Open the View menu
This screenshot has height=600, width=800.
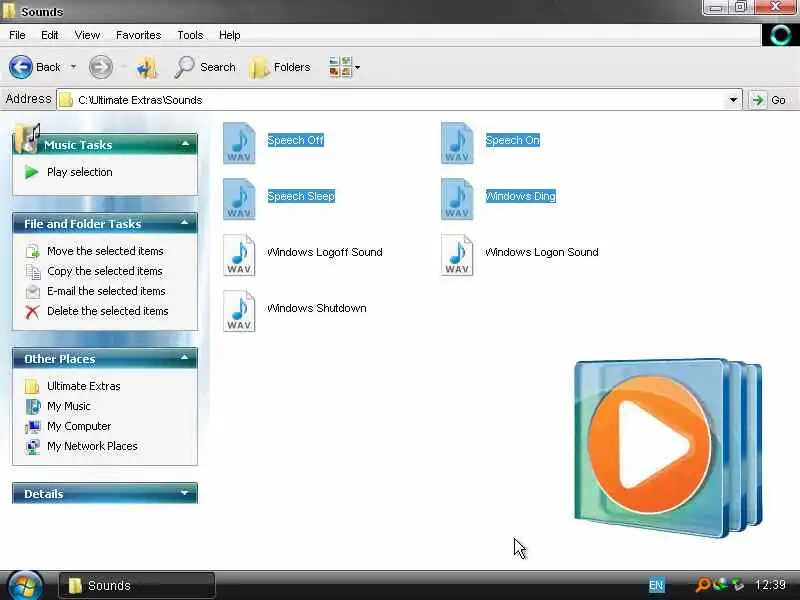[87, 35]
